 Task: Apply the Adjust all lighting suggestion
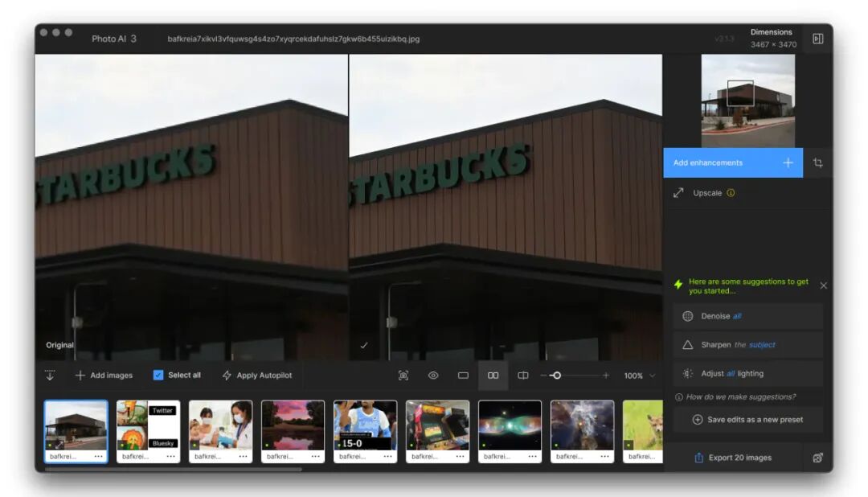tap(748, 373)
